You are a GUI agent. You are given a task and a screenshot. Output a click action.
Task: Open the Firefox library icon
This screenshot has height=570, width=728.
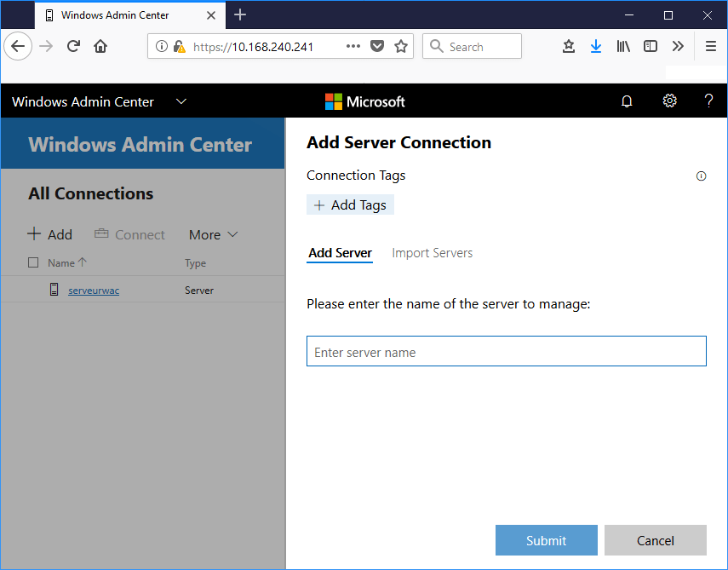(x=623, y=46)
